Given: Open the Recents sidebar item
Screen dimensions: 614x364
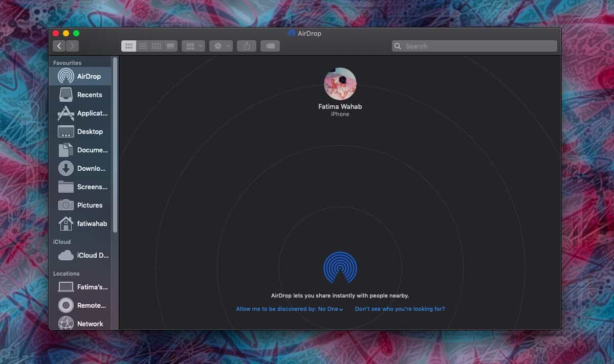Looking at the screenshot, I should (80, 95).
